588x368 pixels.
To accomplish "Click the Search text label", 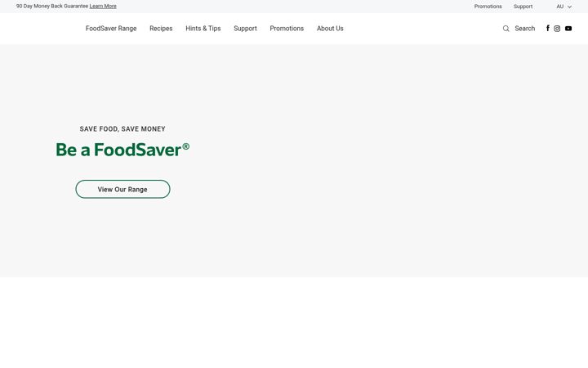I will 524,29.
